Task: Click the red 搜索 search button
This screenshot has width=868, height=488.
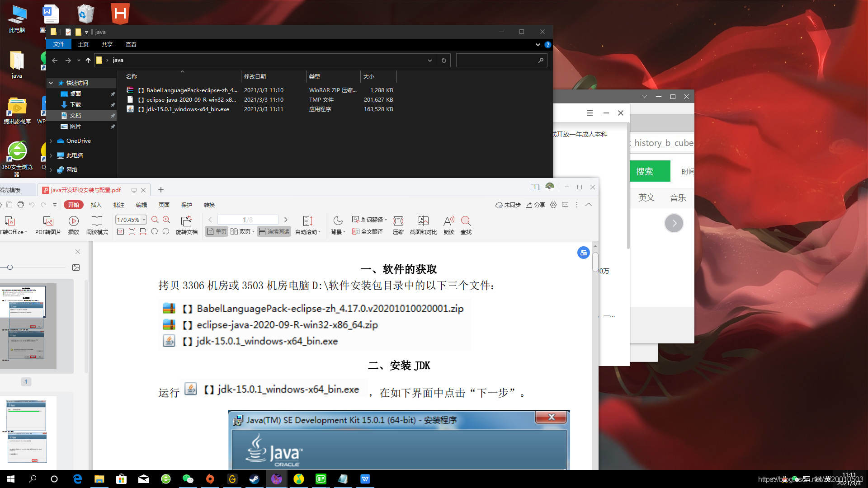Action: coord(650,171)
